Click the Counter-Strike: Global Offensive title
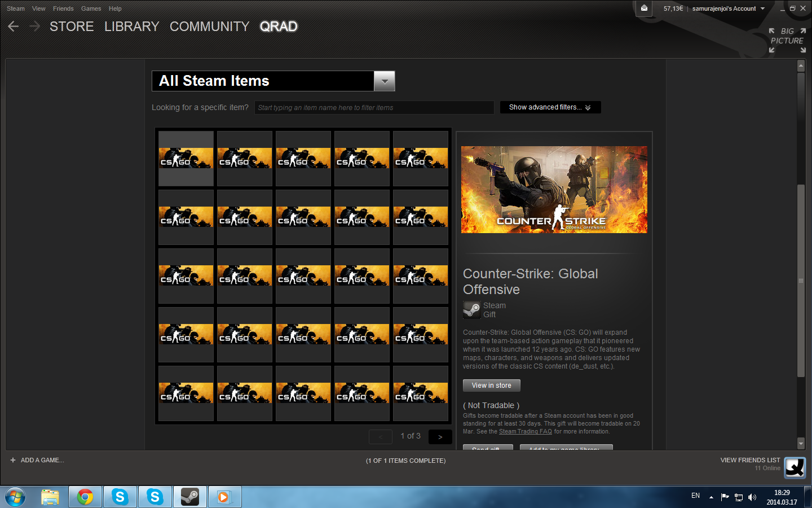 point(530,282)
